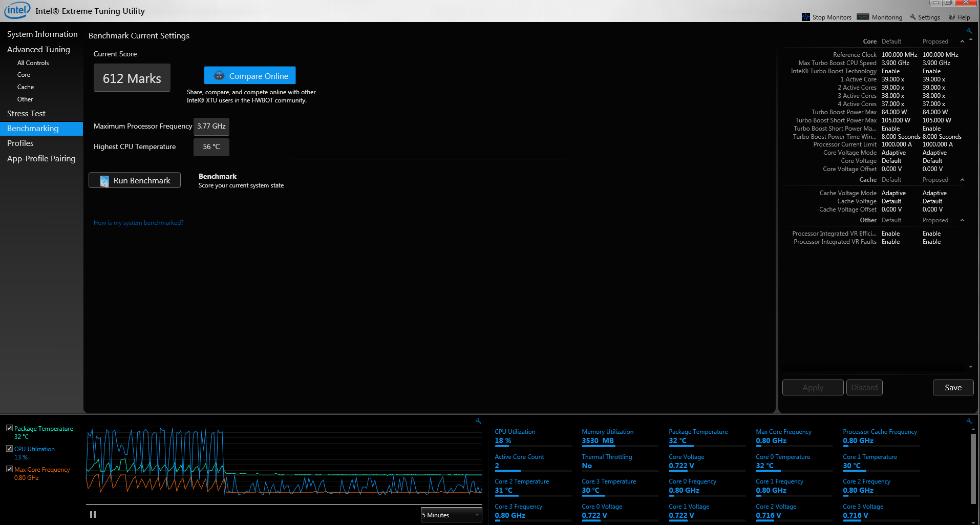The width and height of the screenshot is (980, 525).
Task: Click the Memory Utilization monitor tile
Action: pos(620,436)
